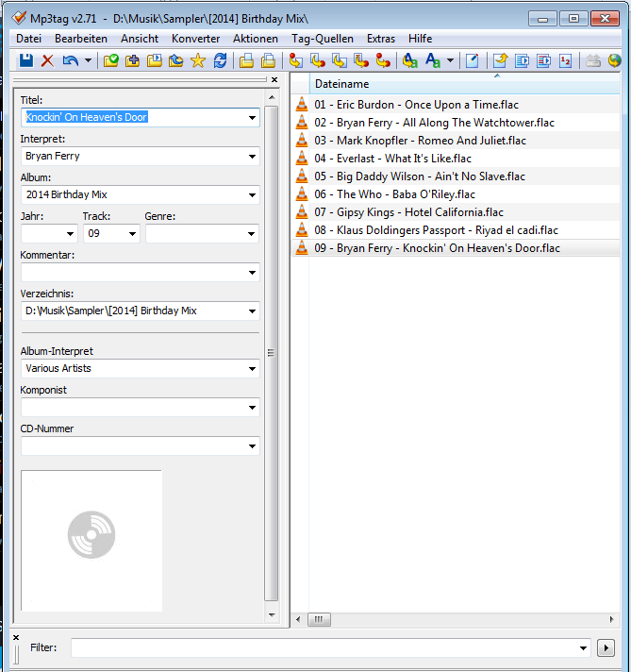The width and height of the screenshot is (631, 672).
Task: Open the auto-numbering wizard icon
Action: (566, 60)
